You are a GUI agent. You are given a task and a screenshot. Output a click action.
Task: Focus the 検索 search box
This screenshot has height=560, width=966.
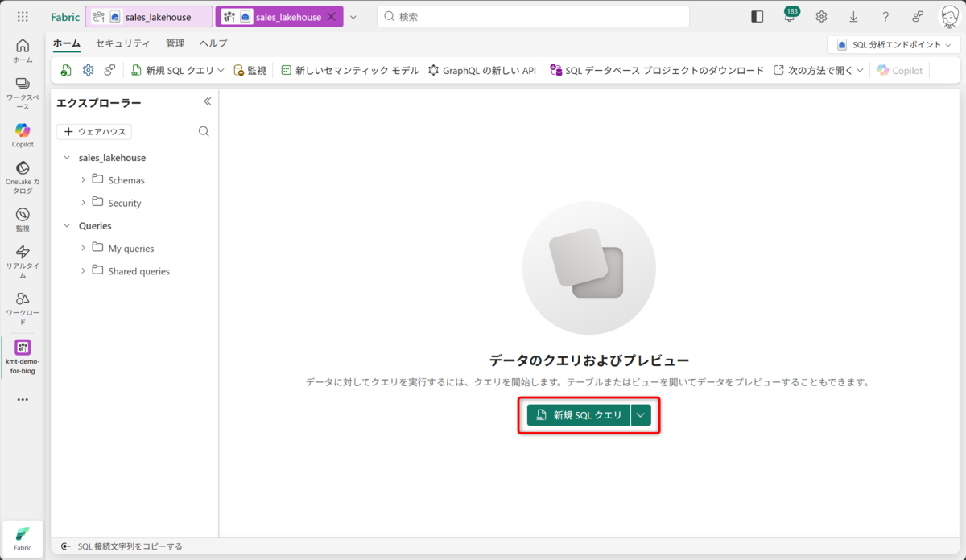(x=533, y=16)
